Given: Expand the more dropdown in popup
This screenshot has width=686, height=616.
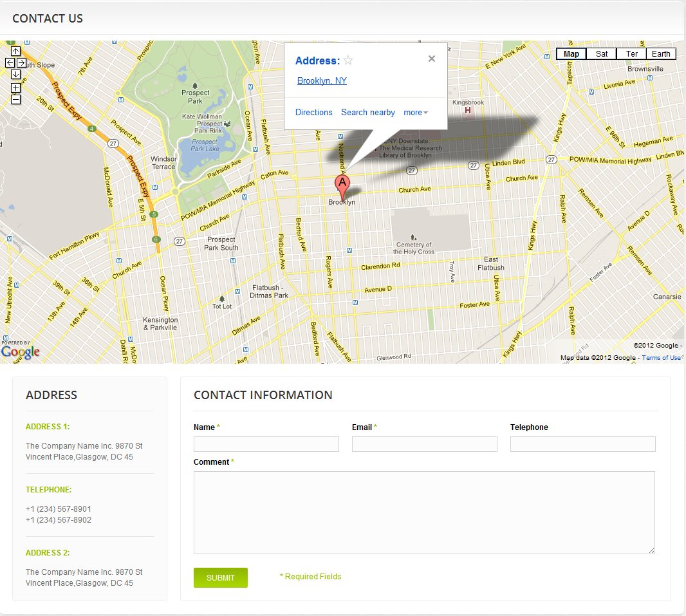Looking at the screenshot, I should (415, 113).
